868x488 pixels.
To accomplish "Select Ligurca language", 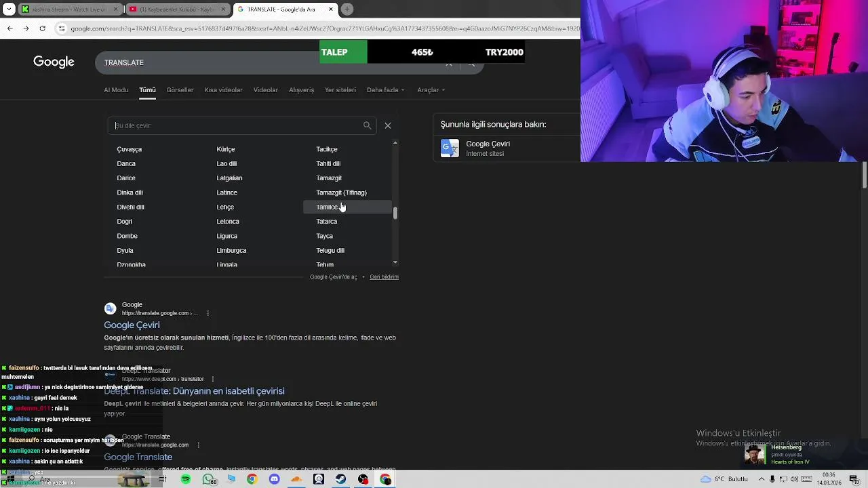I will [226, 236].
